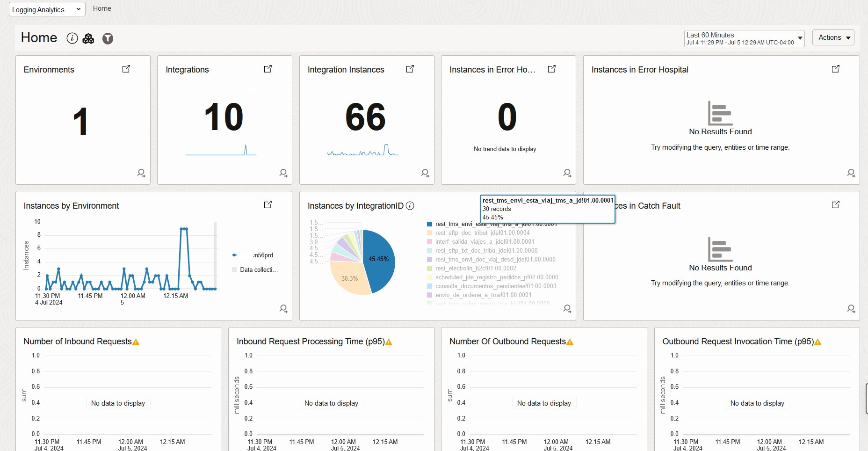
Task: Click the dashboard services cubes icon
Action: tap(88, 38)
